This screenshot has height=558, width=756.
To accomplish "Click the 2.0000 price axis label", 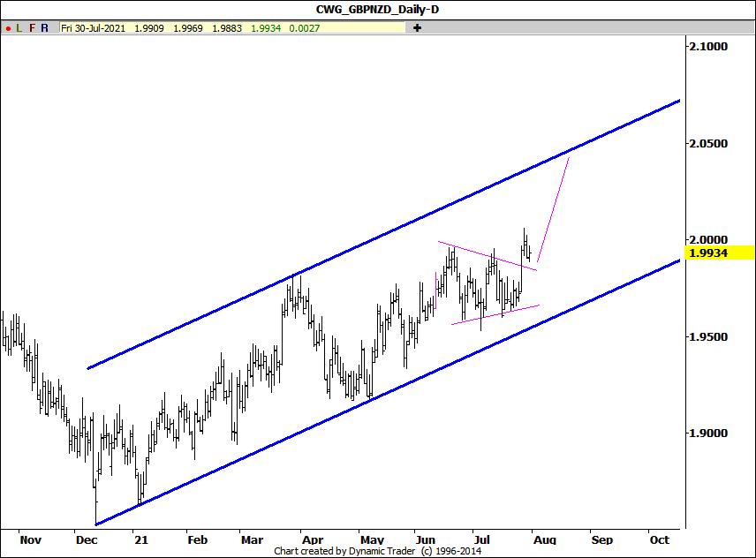I will (708, 240).
